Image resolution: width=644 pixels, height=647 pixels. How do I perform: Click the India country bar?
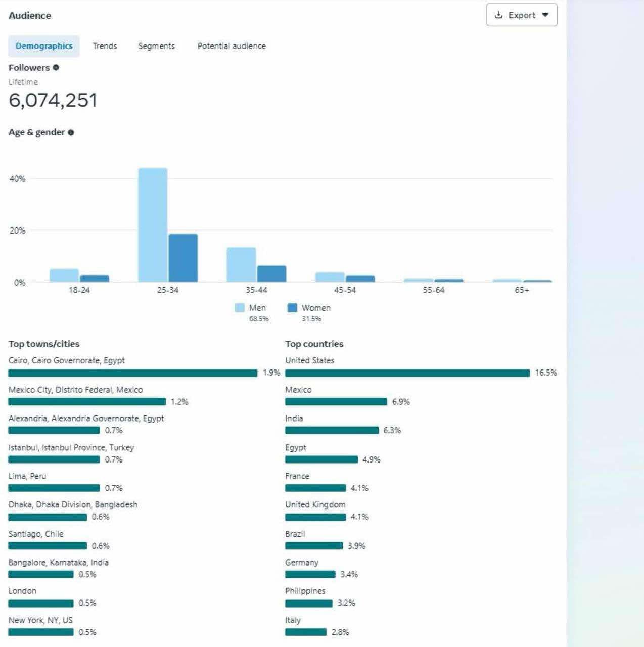332,430
